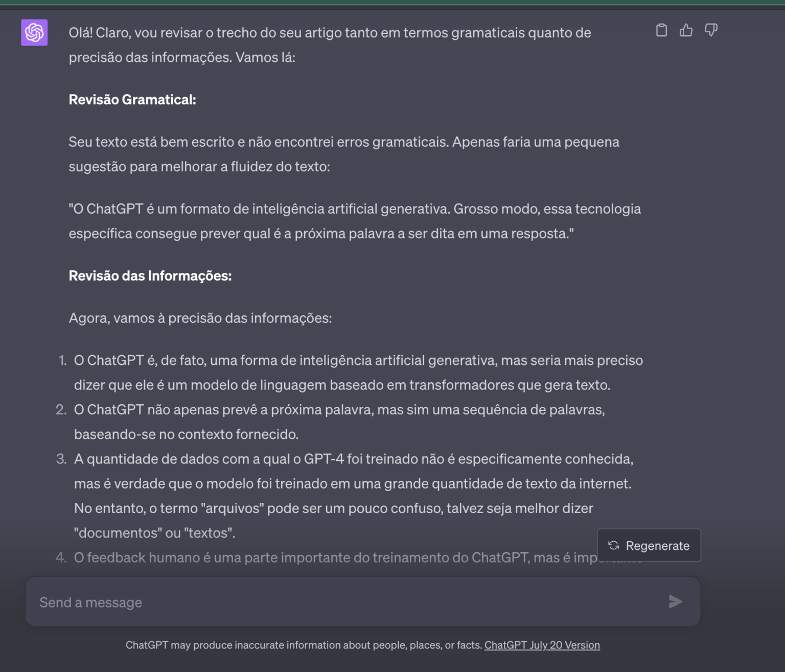Screen dimensions: 785x672
Task: Click the ChatGPT logo avatar beside the reply
Action: (34, 32)
